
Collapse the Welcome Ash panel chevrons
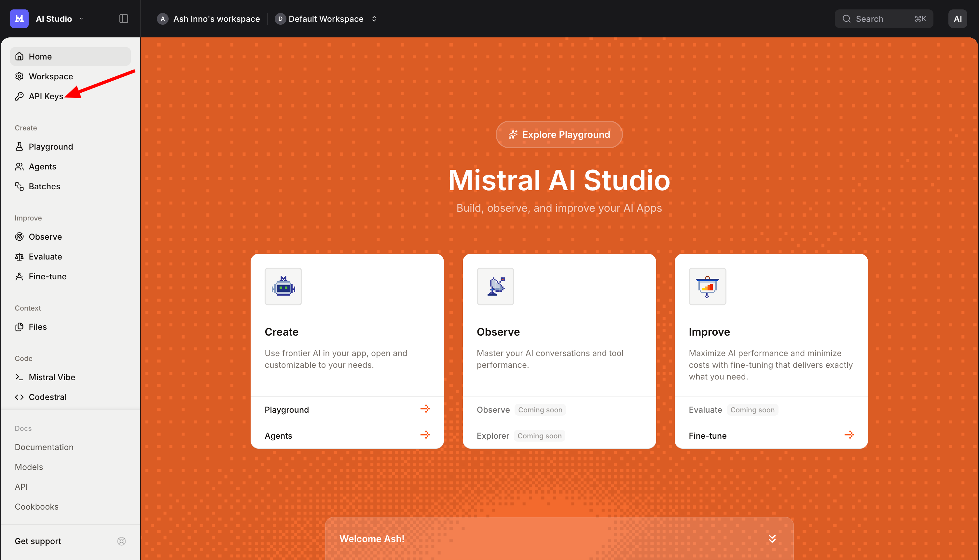click(x=772, y=539)
